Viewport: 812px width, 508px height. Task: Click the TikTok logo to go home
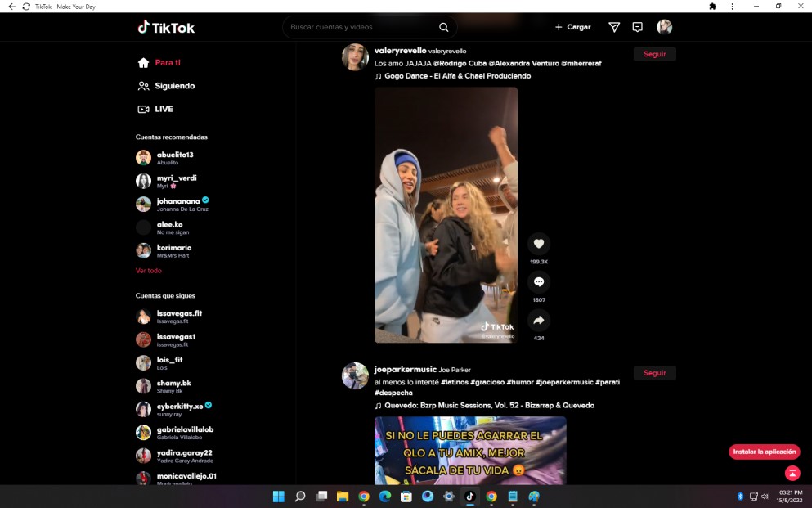tap(166, 27)
